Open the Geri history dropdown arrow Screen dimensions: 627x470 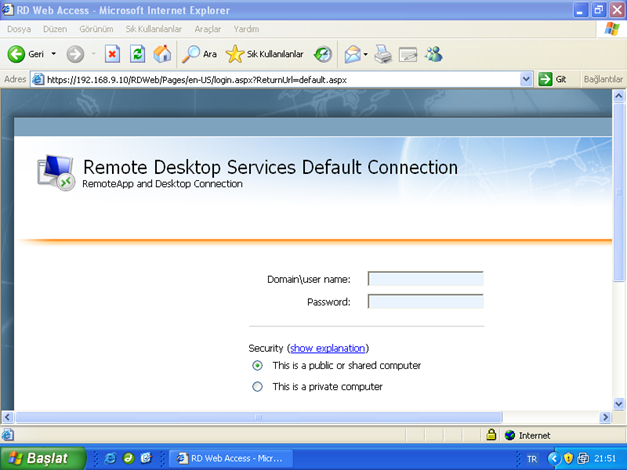(54, 54)
